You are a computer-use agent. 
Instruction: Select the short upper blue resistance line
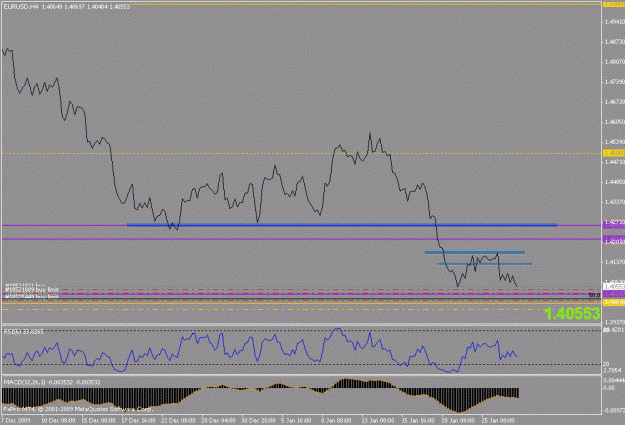coord(475,252)
